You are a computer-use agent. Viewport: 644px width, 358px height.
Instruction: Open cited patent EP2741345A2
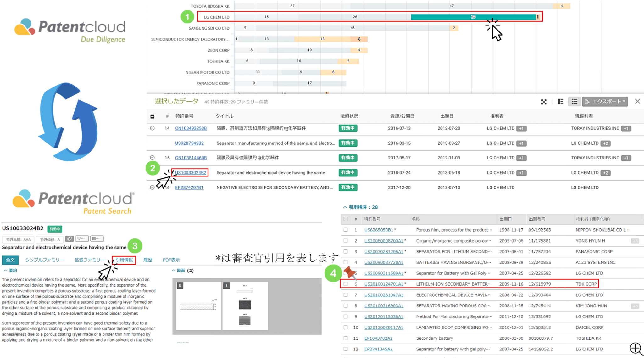coord(378,349)
